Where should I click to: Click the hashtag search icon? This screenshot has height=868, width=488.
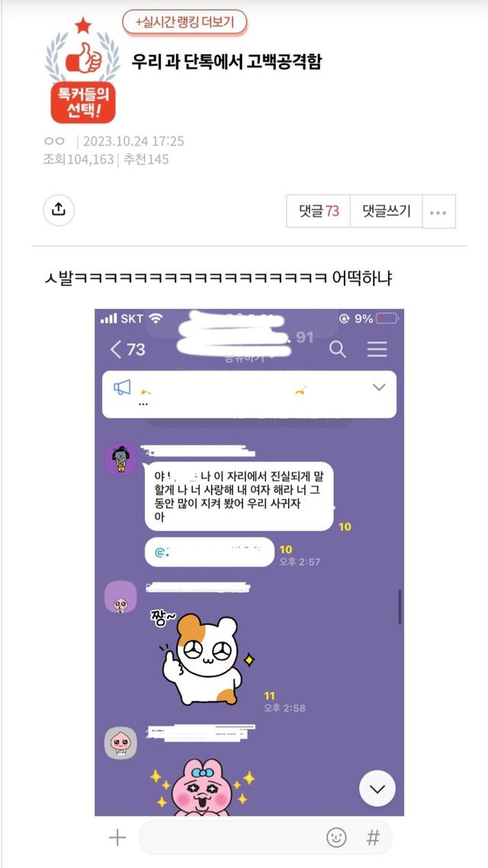click(374, 837)
